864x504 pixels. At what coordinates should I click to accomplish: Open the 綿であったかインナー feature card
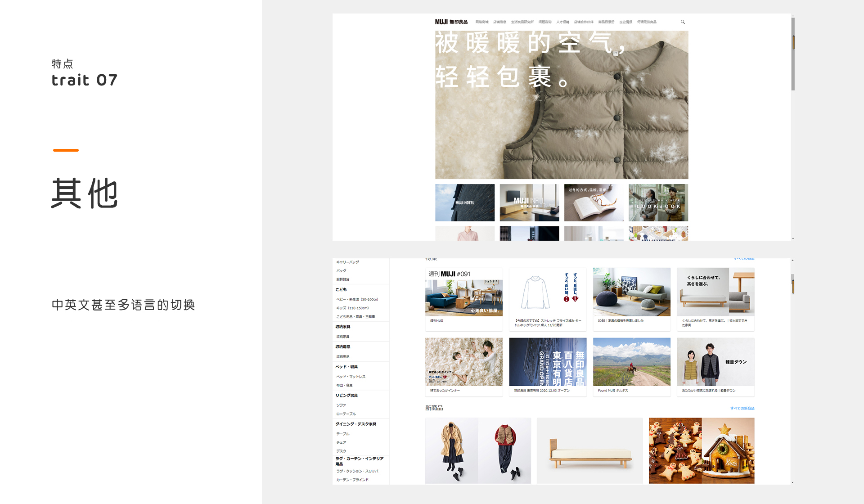[464, 367]
